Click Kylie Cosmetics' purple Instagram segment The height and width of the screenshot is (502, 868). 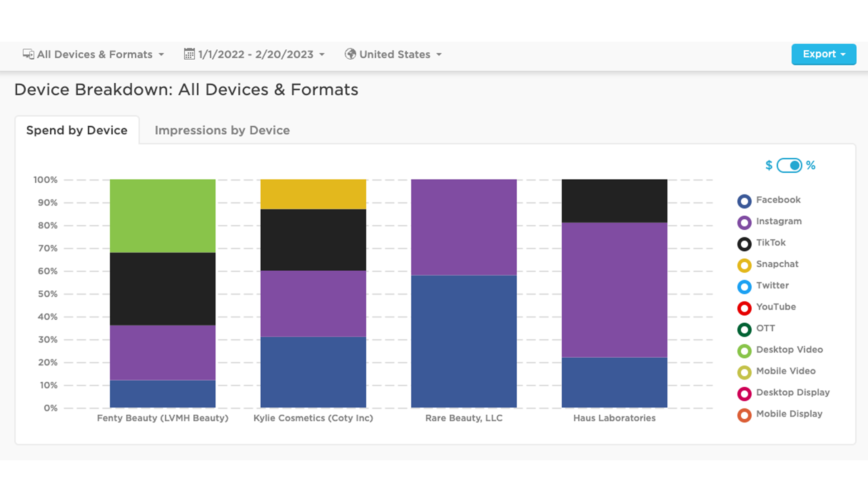pos(313,304)
